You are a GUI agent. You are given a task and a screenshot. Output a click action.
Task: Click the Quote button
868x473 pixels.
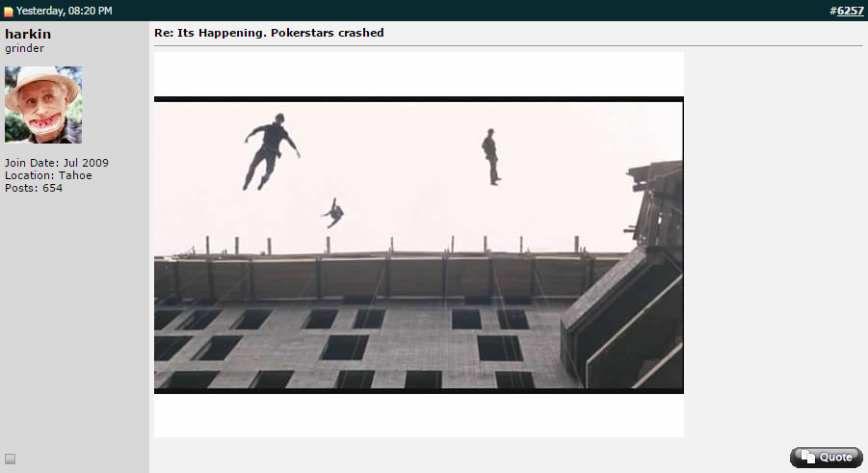[826, 457]
